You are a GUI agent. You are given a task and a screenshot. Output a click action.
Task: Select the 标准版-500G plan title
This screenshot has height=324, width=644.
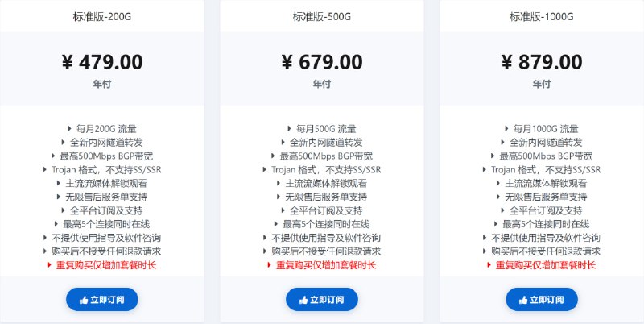pos(322,17)
